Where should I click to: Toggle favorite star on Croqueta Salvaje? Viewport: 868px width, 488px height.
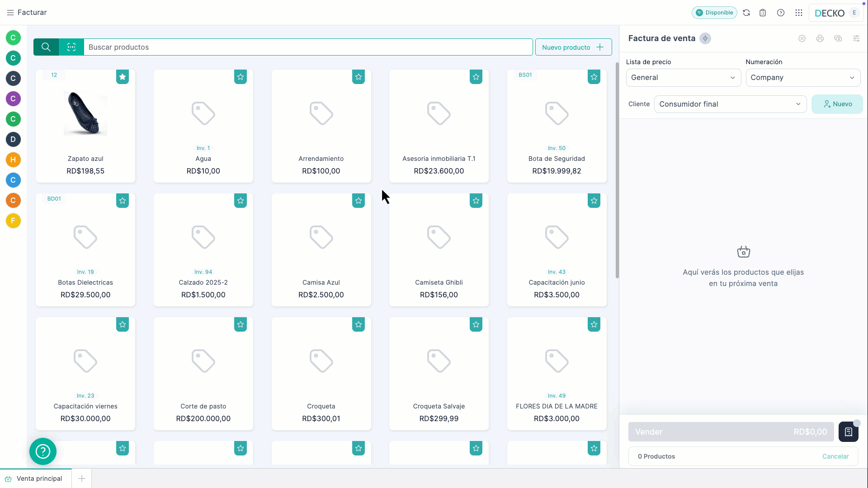click(476, 324)
